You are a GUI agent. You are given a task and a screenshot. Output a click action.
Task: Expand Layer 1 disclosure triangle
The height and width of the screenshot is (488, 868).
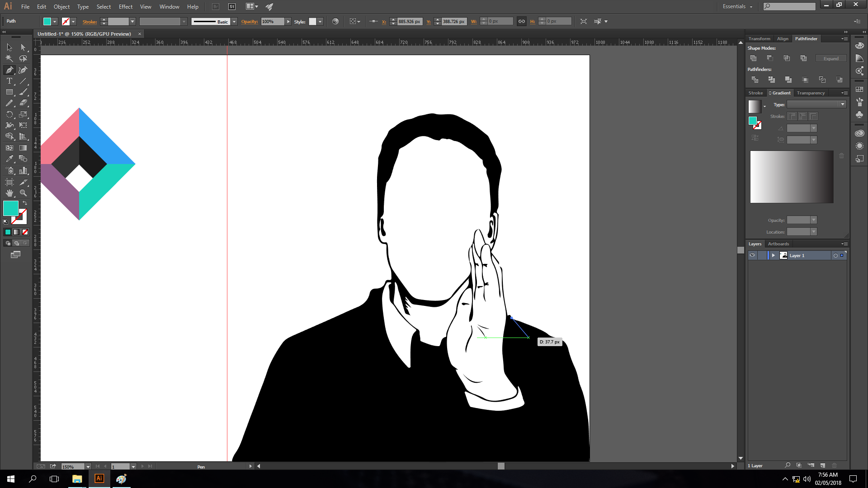pyautogui.click(x=774, y=255)
